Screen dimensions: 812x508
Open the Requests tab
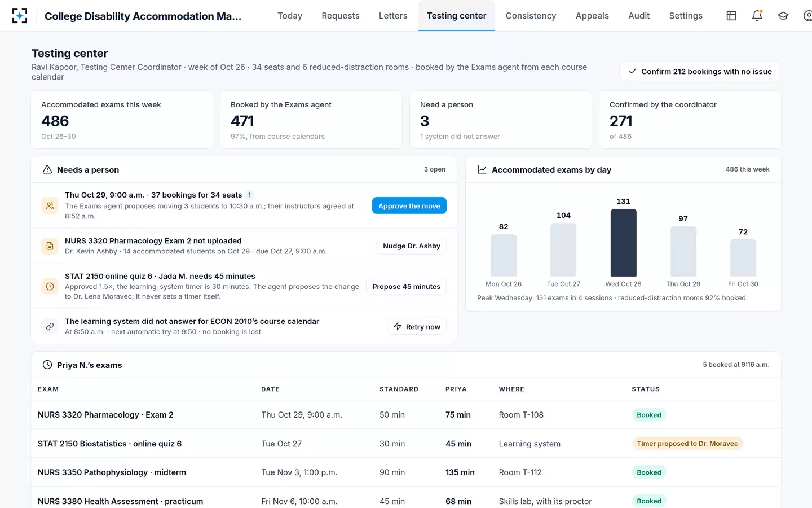341,16
